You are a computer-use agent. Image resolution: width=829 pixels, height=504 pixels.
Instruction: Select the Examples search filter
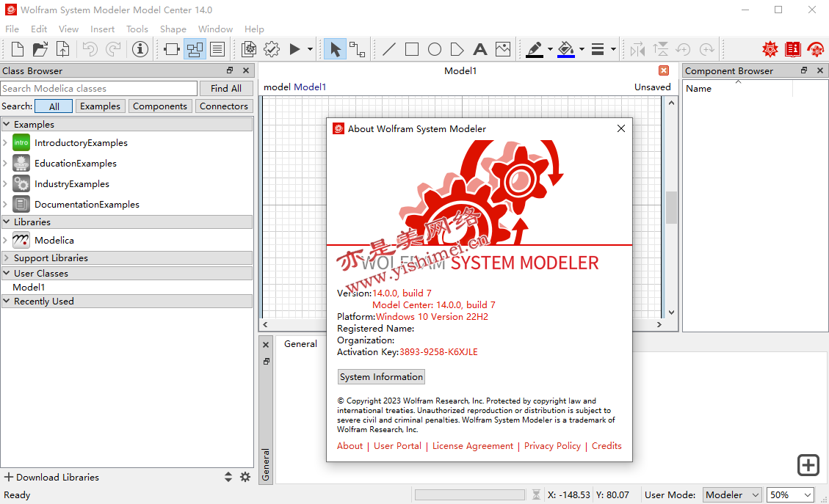pyautogui.click(x=100, y=106)
